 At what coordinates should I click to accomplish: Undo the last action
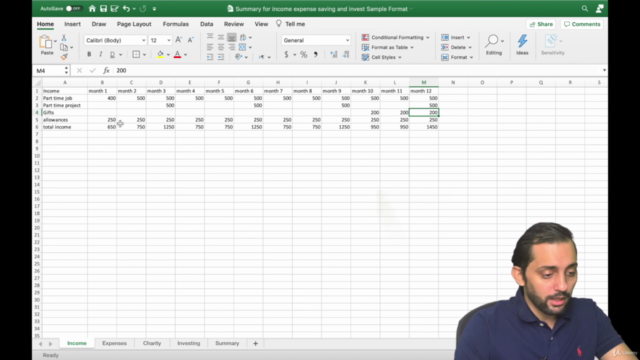click(126, 9)
